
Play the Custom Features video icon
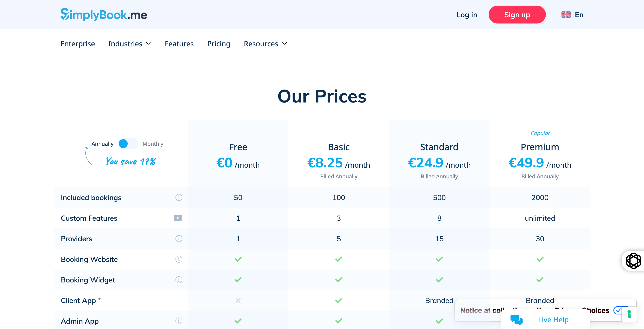[x=178, y=218]
